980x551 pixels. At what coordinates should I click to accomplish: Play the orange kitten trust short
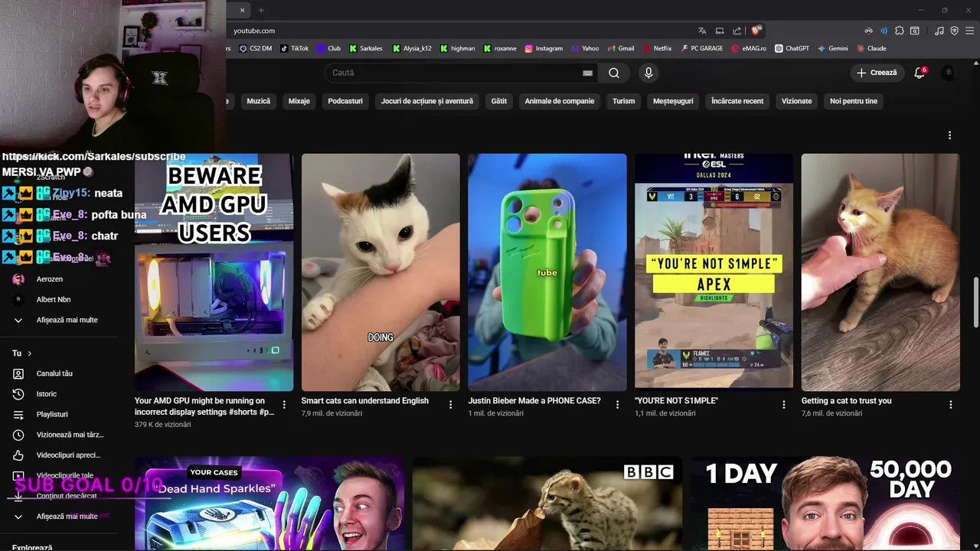(x=880, y=272)
